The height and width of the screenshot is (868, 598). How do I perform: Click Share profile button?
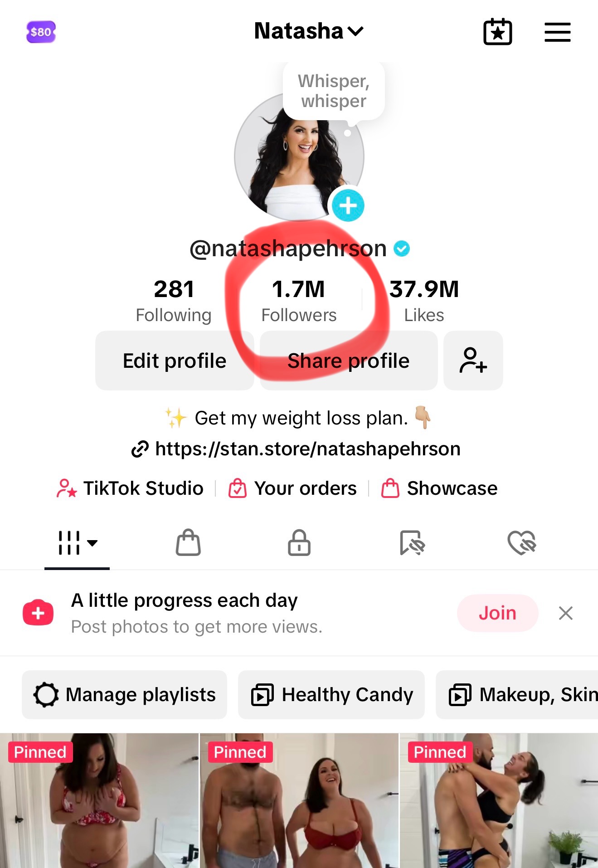[348, 361]
